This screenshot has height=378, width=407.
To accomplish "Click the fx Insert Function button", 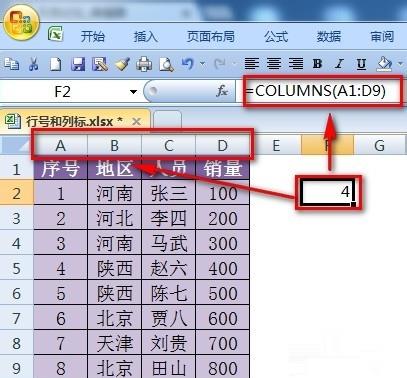I will tap(222, 91).
